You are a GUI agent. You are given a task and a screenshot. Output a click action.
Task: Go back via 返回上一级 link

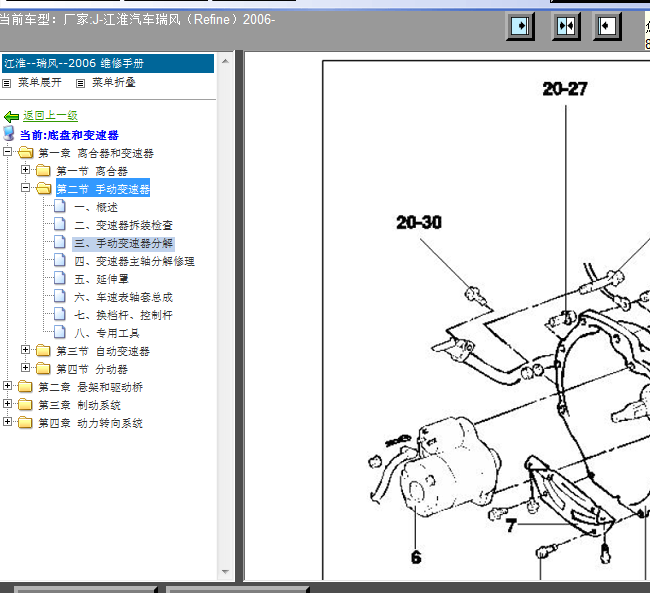click(50, 116)
